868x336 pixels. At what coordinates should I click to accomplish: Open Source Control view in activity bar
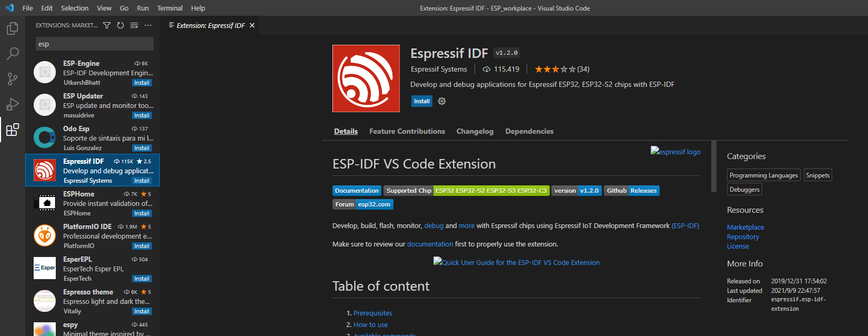[13, 79]
